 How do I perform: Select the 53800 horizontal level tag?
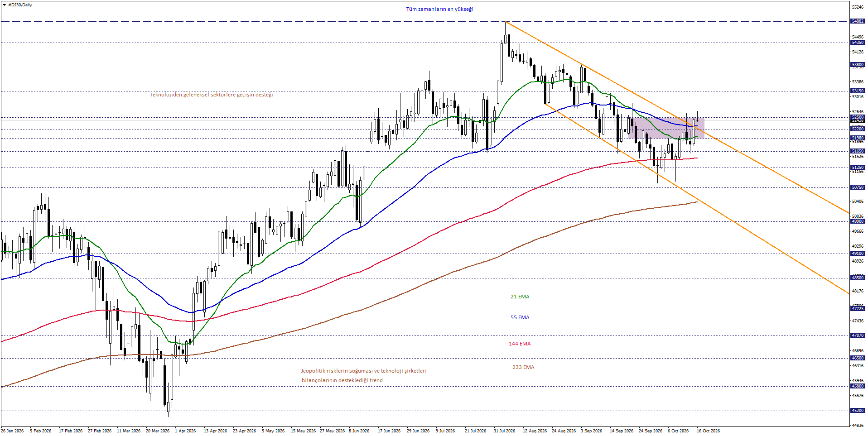click(858, 65)
